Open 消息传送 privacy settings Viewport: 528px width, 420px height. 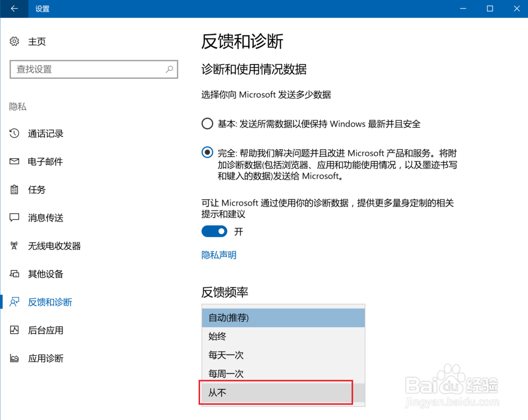[x=45, y=218]
